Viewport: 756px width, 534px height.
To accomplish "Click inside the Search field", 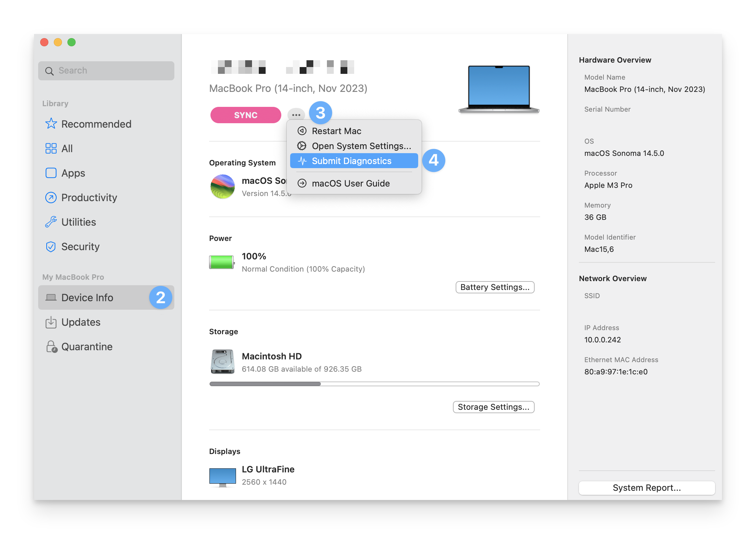I will click(x=106, y=70).
